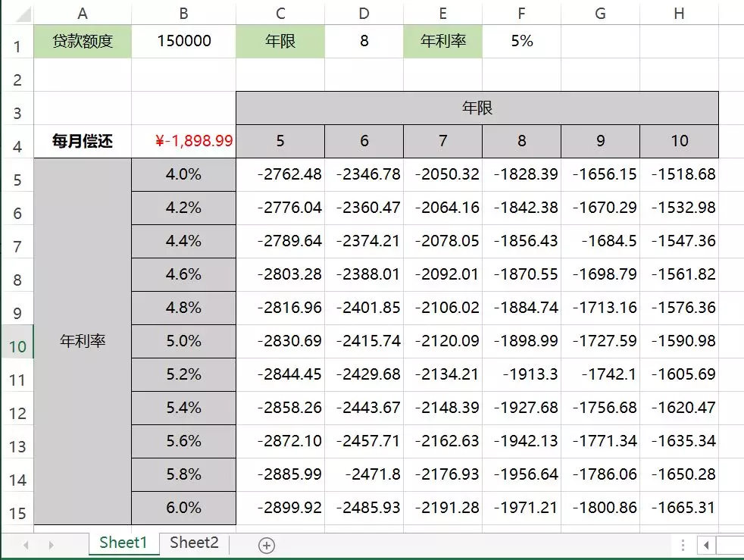This screenshot has width=744, height=560.
Task: Click the 5.6% rate cell
Action: (x=183, y=441)
